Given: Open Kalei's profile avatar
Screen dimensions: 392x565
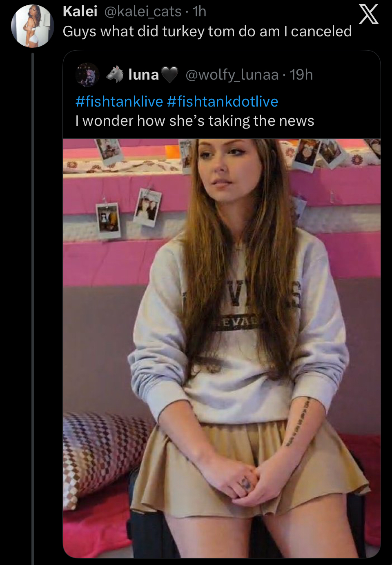Looking at the screenshot, I should point(32,26).
